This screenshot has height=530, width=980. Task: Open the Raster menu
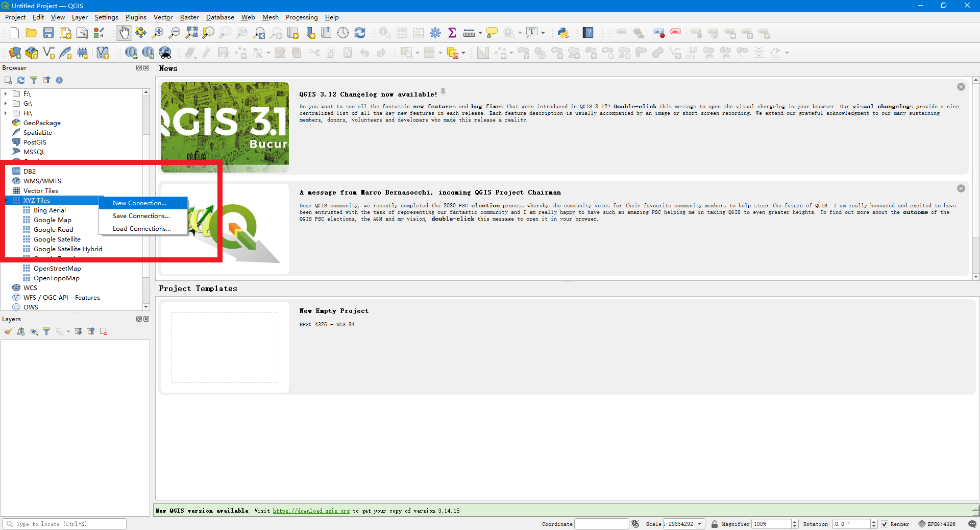click(x=189, y=17)
